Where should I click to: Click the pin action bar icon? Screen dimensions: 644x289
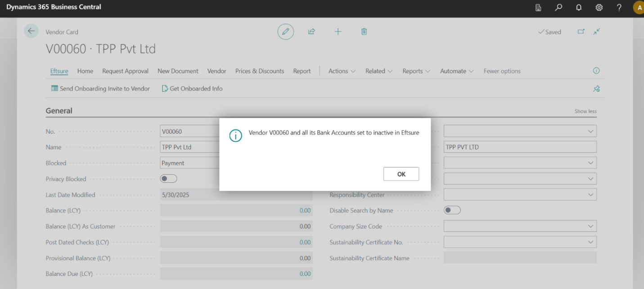[x=596, y=89]
